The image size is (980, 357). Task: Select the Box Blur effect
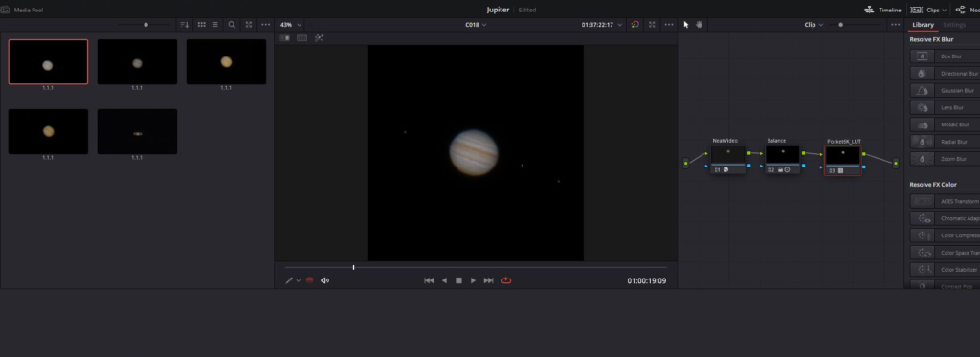coord(945,56)
